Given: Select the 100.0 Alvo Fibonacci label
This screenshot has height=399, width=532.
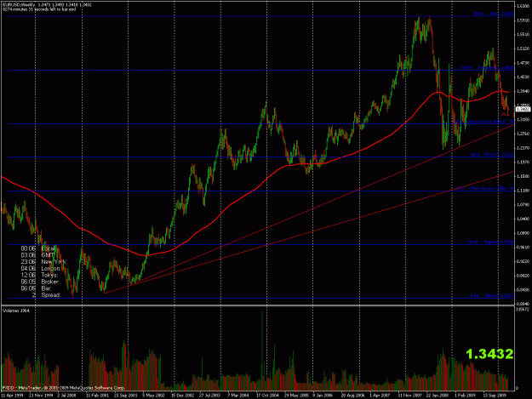Looking at the screenshot, I should coord(494,14).
